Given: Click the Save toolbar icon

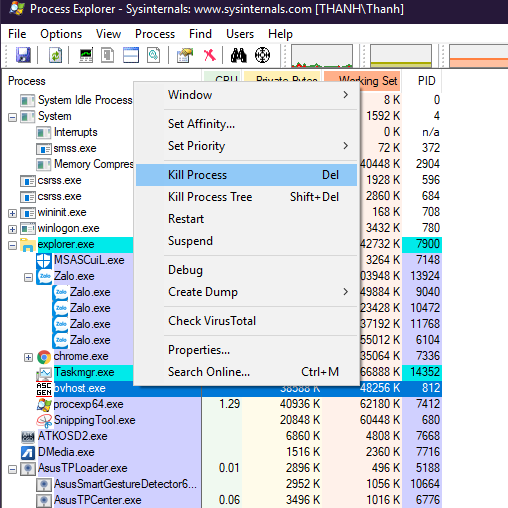Looking at the screenshot, I should pos(23,55).
